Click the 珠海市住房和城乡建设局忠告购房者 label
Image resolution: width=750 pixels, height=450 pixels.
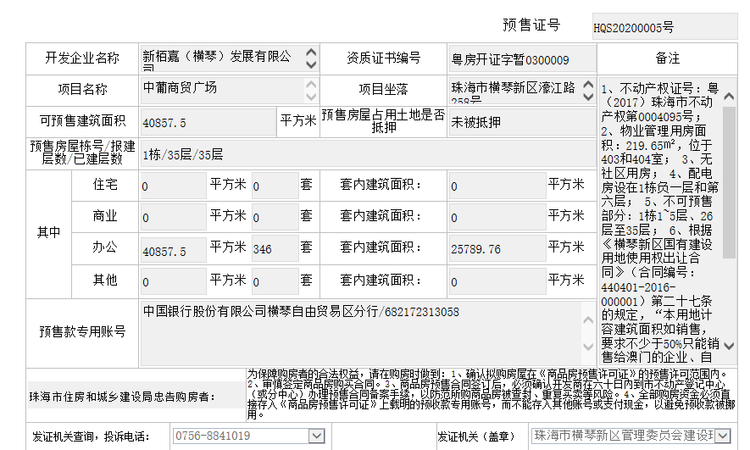(122, 397)
